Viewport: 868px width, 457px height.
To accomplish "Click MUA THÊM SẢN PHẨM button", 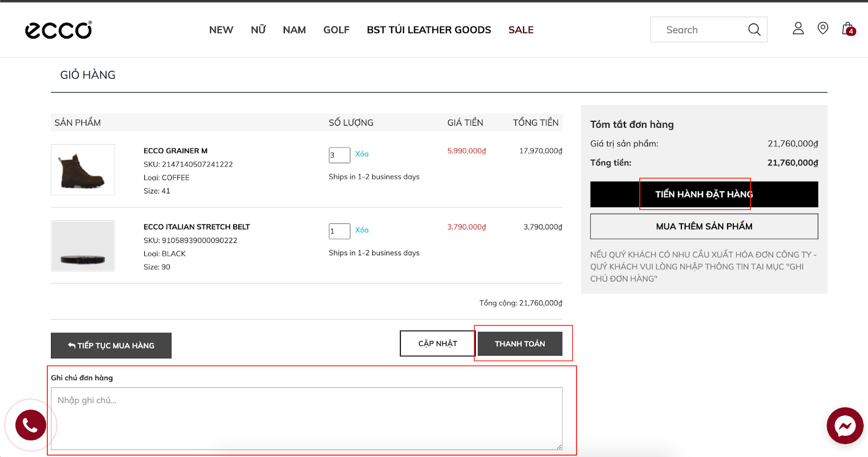I will tap(704, 226).
